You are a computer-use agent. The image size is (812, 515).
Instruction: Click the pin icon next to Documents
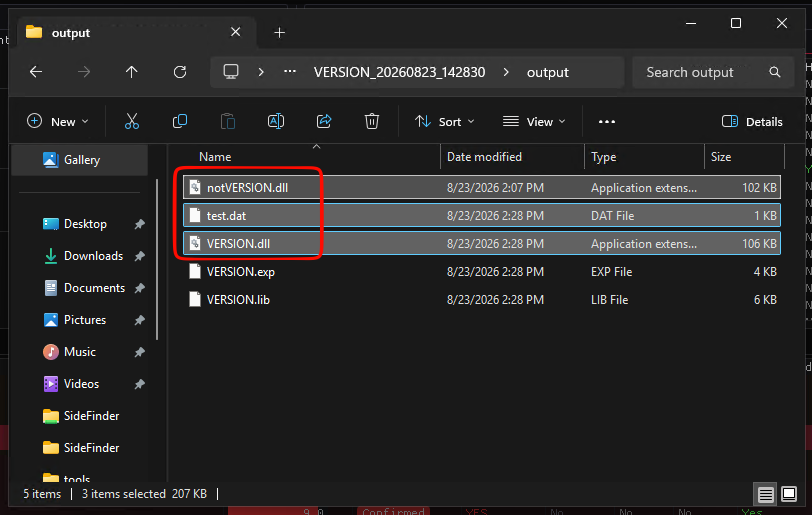click(x=139, y=289)
